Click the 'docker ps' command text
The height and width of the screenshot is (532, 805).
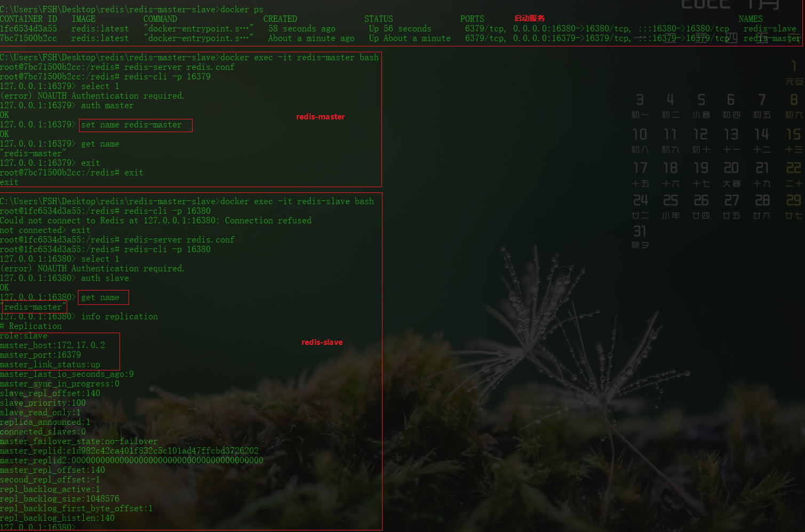click(242, 9)
